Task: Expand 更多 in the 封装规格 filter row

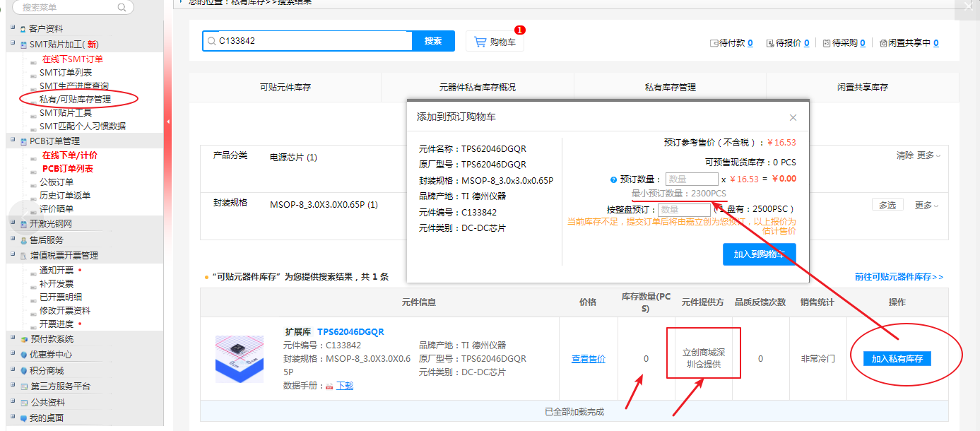Action: pos(927,206)
